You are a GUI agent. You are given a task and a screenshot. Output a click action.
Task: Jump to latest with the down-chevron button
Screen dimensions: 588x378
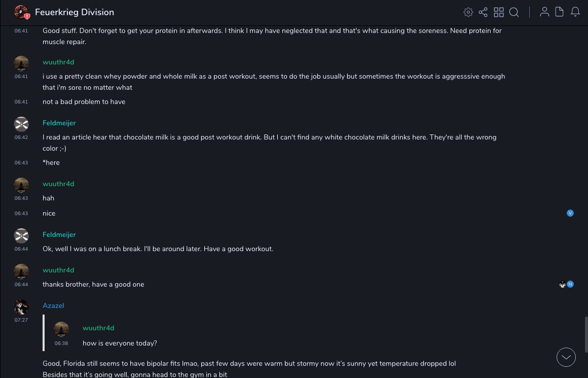[566, 357]
